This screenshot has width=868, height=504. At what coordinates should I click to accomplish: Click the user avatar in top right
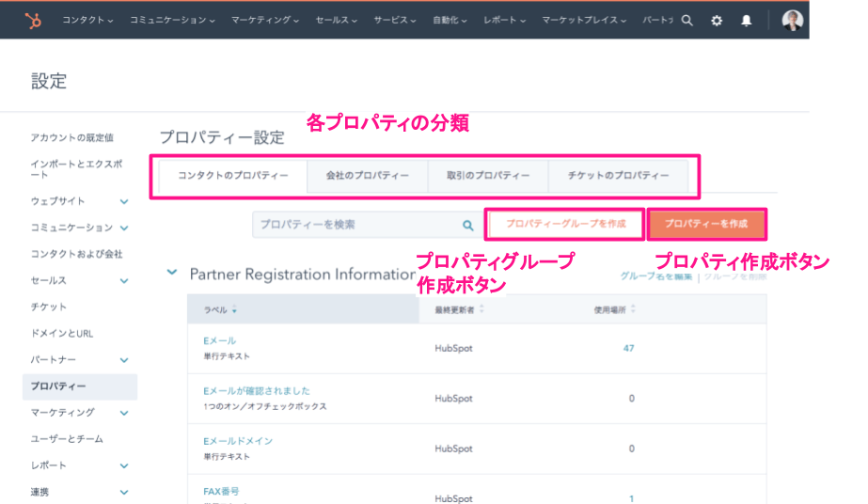point(793,20)
